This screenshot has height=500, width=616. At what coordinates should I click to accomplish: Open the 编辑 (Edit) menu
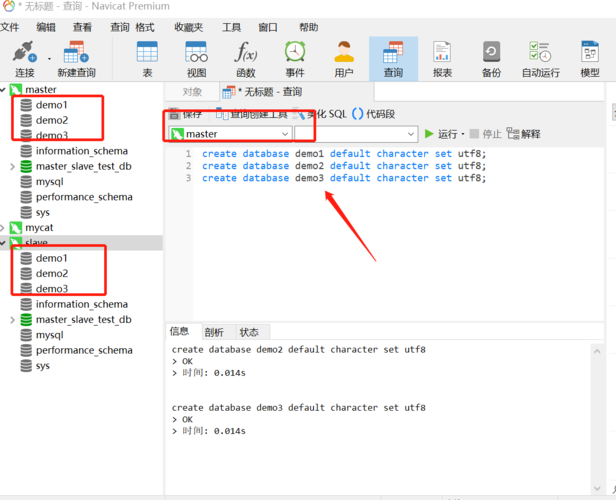[x=46, y=27]
